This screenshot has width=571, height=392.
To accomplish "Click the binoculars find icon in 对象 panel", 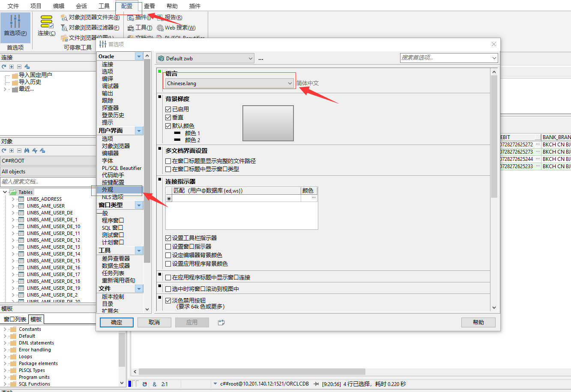I will tap(27, 151).
